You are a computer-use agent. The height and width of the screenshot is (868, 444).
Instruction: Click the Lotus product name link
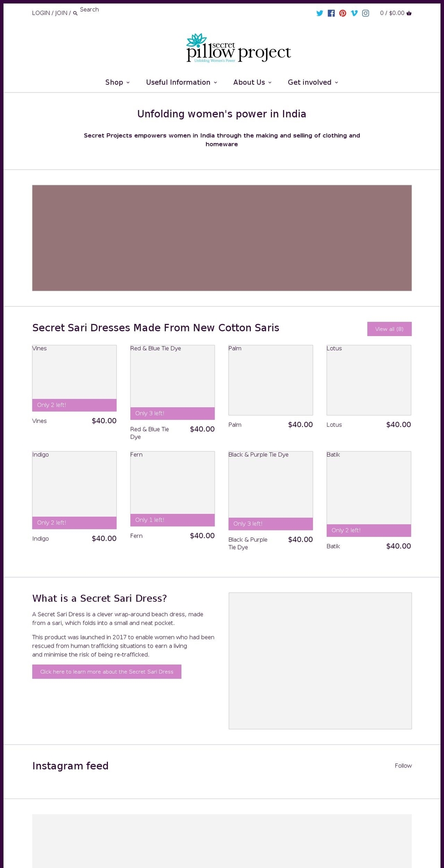coord(334,425)
